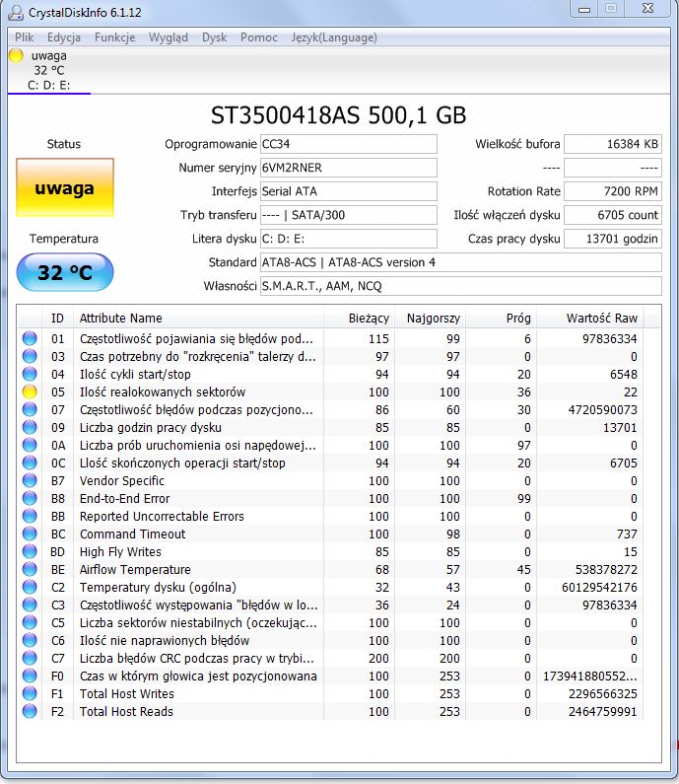The image size is (679, 784).
Task: Close the CrystalDiskInfo window
Action: 647,9
